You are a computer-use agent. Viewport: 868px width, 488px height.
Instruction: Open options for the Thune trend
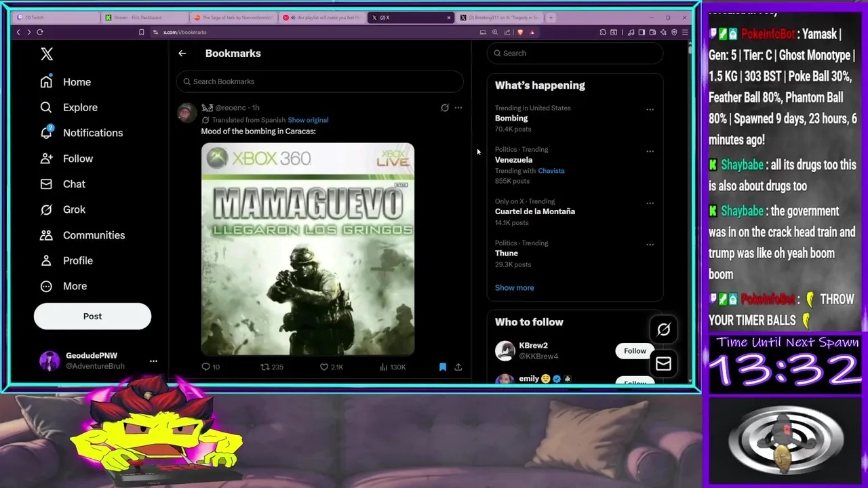(x=650, y=244)
